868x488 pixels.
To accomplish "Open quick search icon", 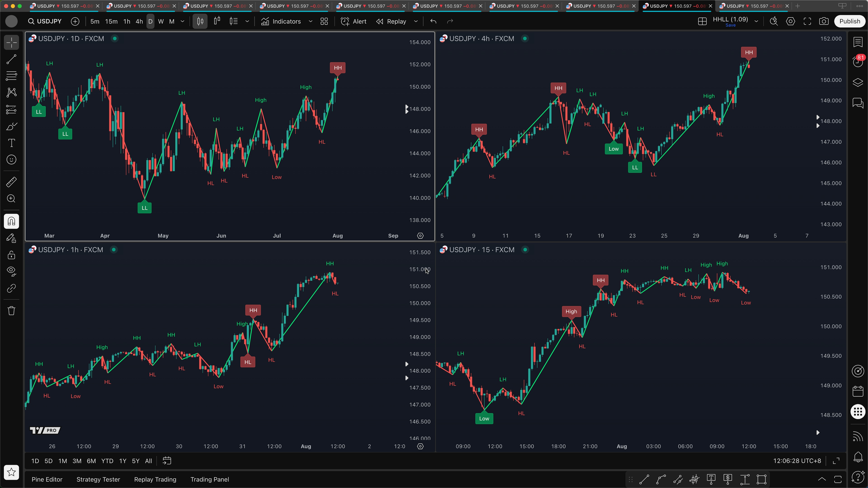I will coord(774,21).
